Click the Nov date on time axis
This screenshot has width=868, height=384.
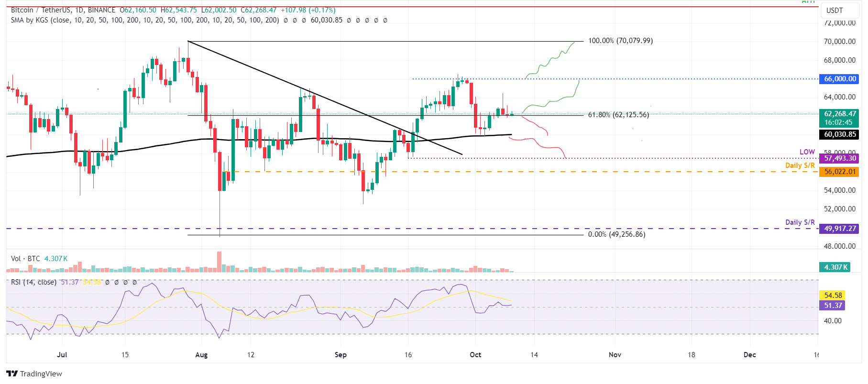615,355
